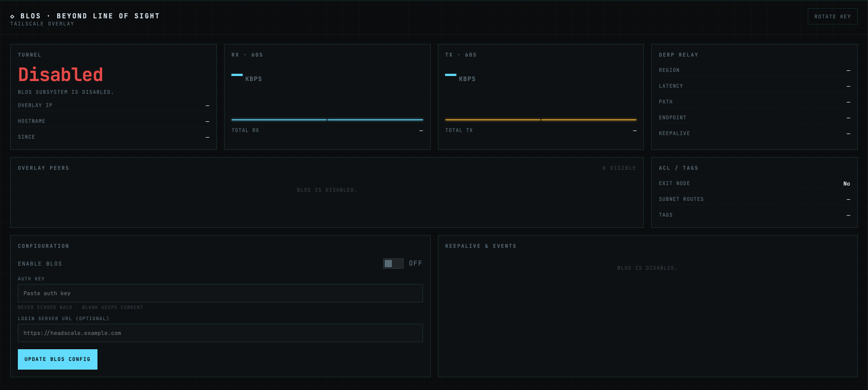Click the Tailscale Overlay subtitle

42,24
